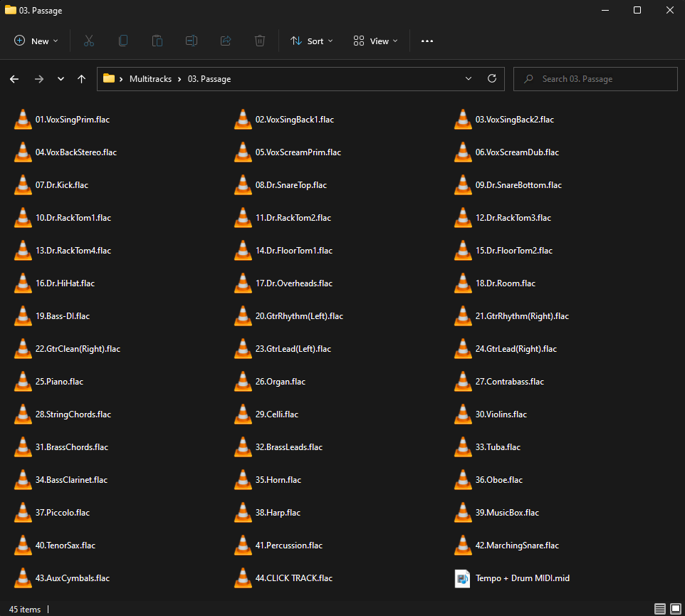
Task: Click the Refresh icon beside the address bar
Action: tap(491, 78)
